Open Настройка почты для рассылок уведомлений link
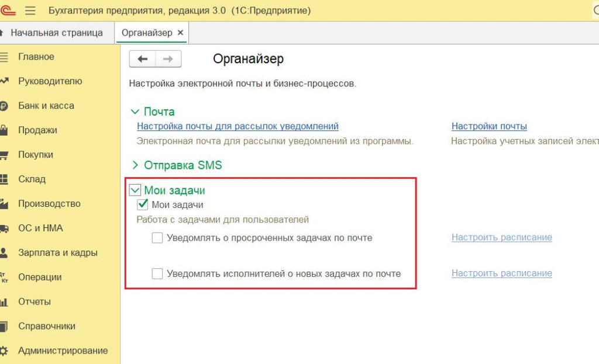Image resolution: width=599 pixels, height=364 pixels. (x=237, y=126)
